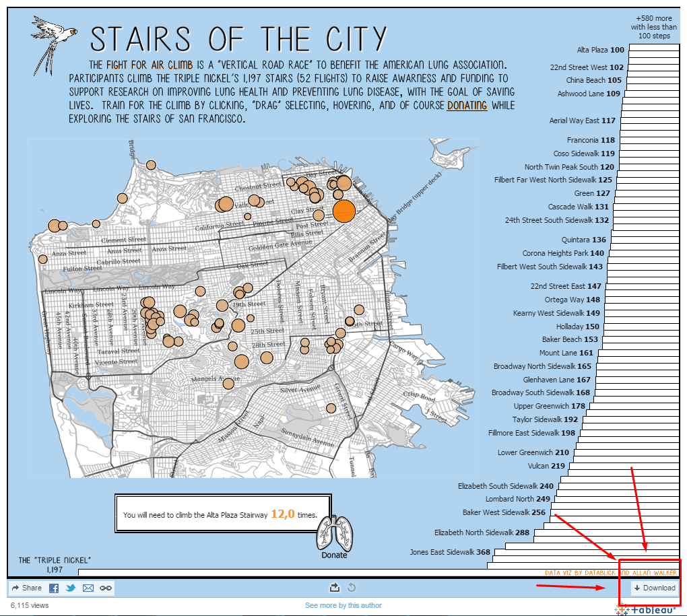
Task: Click the chain link share icon
Action: (x=106, y=588)
